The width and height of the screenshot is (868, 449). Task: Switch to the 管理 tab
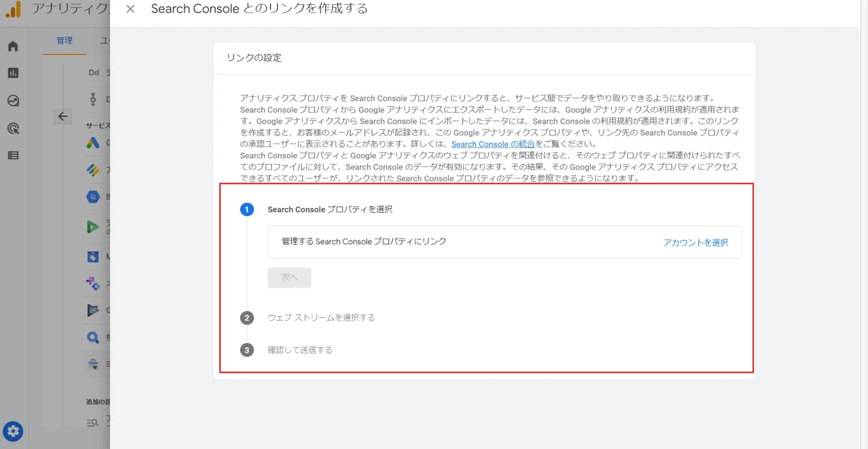(x=65, y=40)
